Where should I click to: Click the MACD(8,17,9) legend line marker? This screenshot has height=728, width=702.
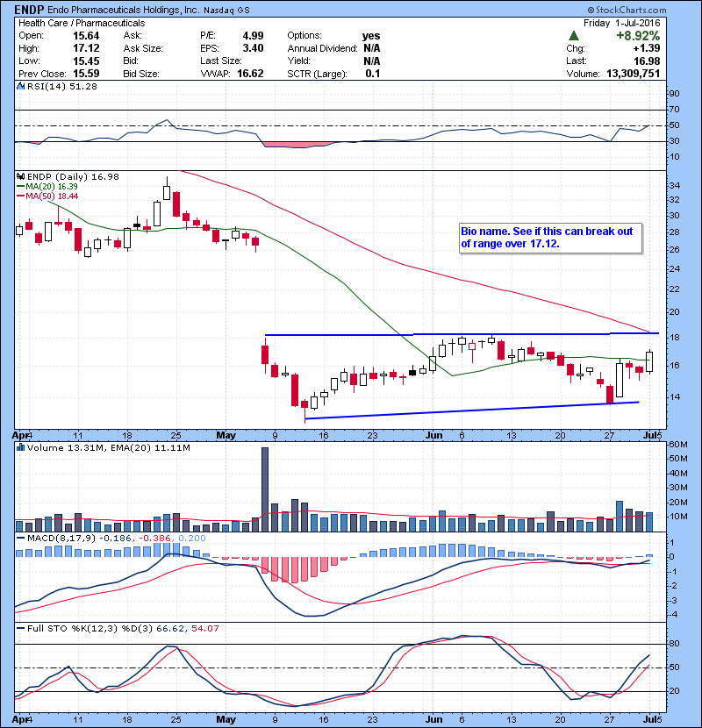click(20, 539)
